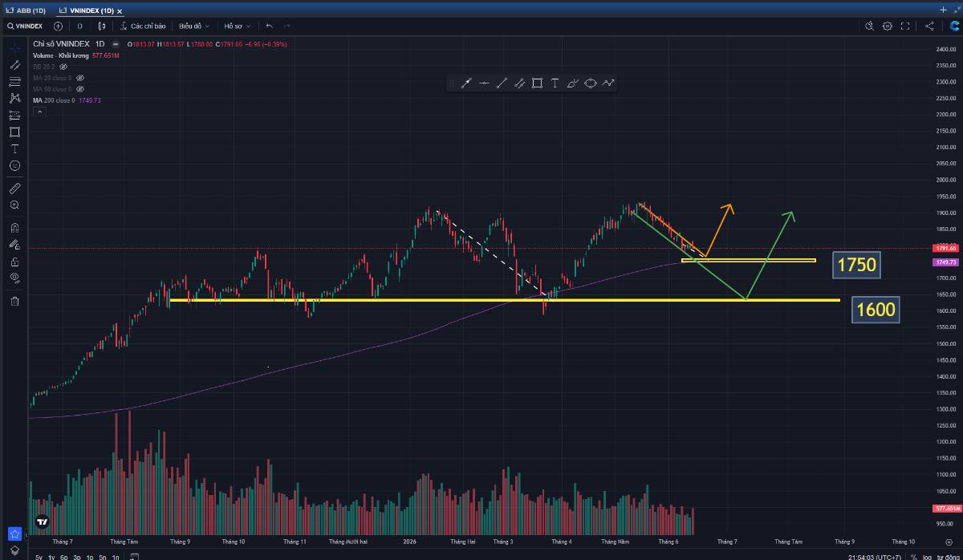963x560 pixels.
Task: Pick the horizontal line tool in floating toolbar
Action: [484, 83]
